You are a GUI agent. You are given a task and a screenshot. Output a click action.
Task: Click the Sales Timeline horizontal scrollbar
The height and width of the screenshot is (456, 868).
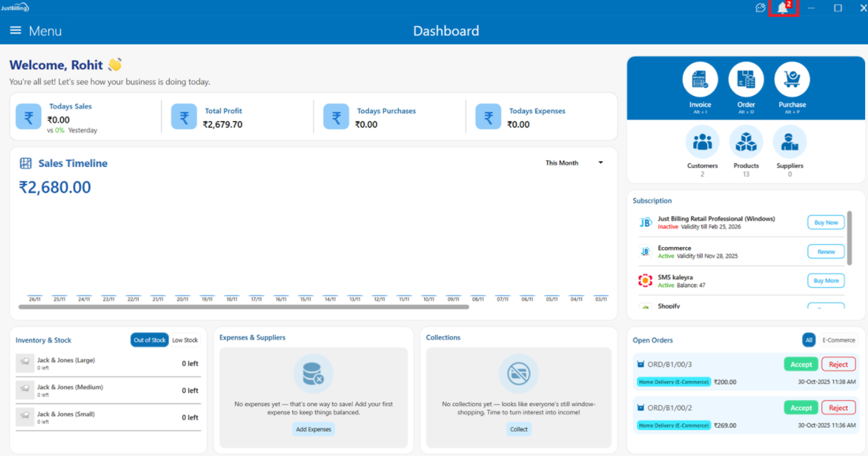pyautogui.click(x=243, y=307)
